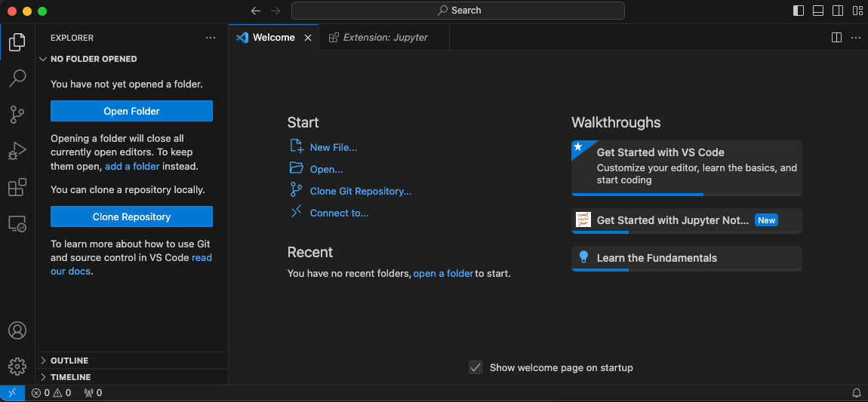This screenshot has height=402, width=868.
Task: Open Explorer Views and More Actions ellipsis
Action: [x=211, y=38]
